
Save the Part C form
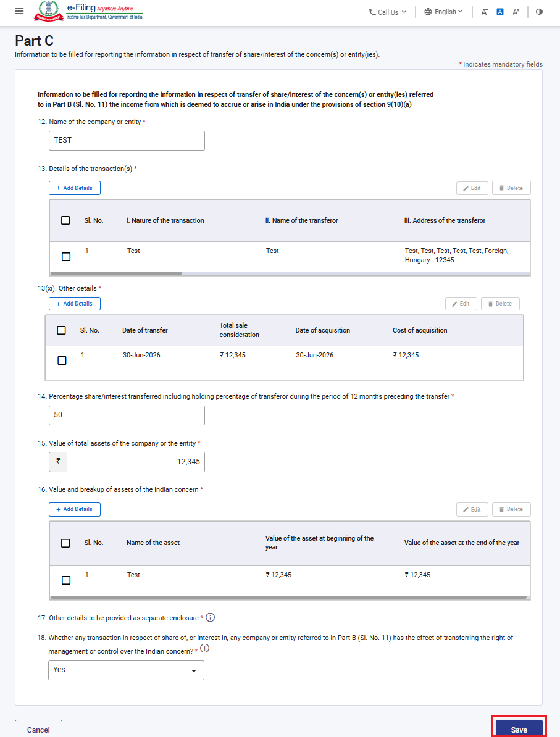click(519, 728)
